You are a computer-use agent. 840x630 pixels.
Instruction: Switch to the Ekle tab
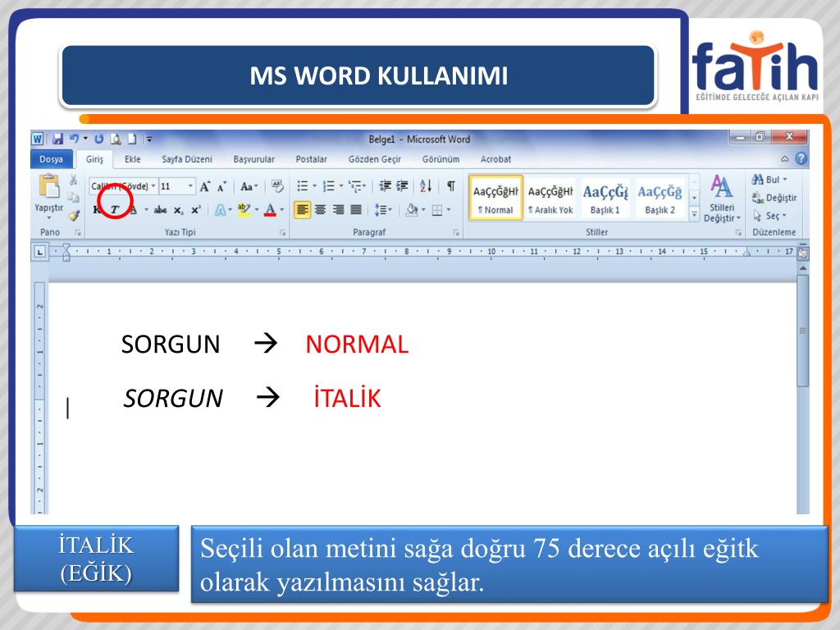point(132,159)
